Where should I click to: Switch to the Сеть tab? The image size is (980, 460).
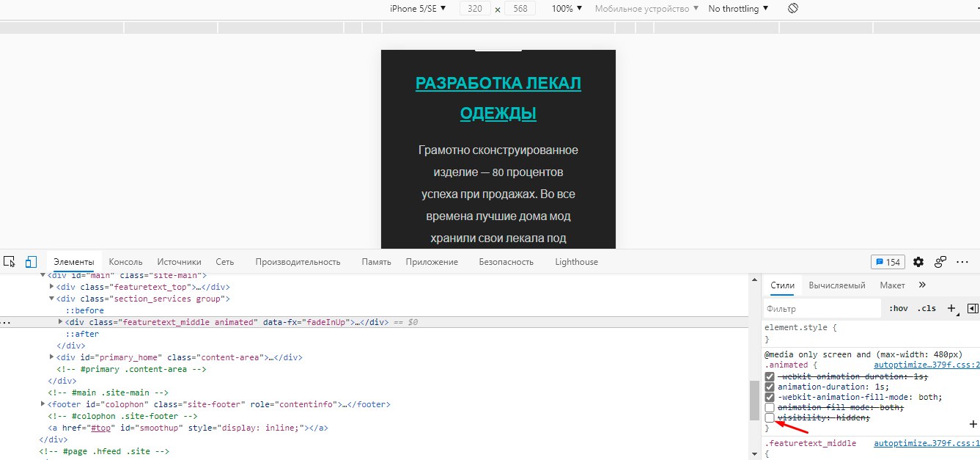point(225,262)
